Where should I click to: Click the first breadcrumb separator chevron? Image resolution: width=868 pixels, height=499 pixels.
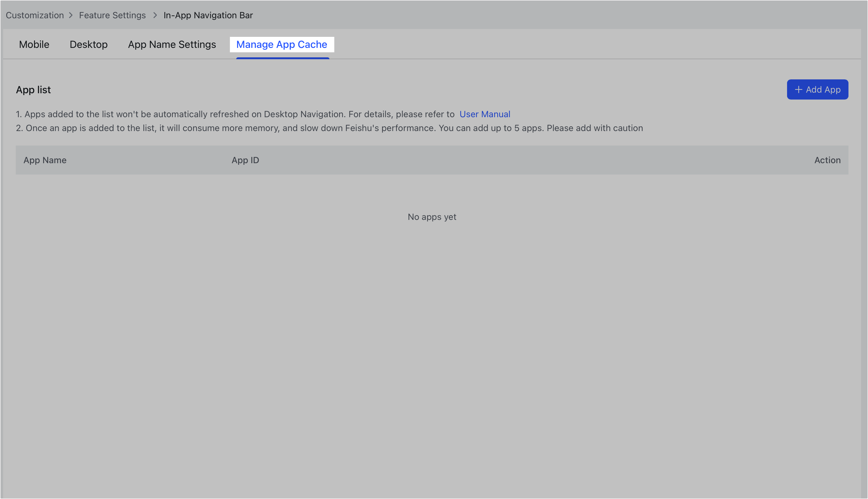71,15
